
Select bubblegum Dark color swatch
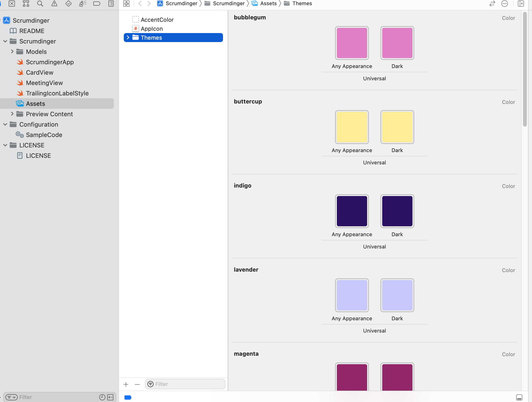[x=397, y=43]
